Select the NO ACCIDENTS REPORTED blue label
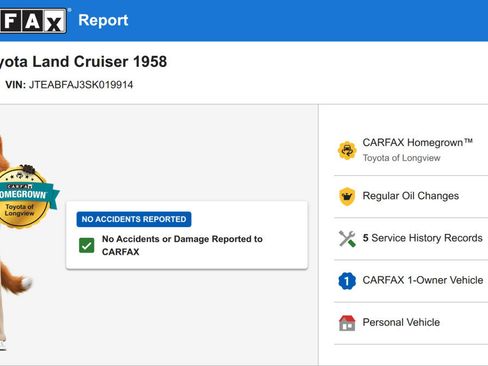Viewport: 488px width, 366px height. [x=134, y=219]
